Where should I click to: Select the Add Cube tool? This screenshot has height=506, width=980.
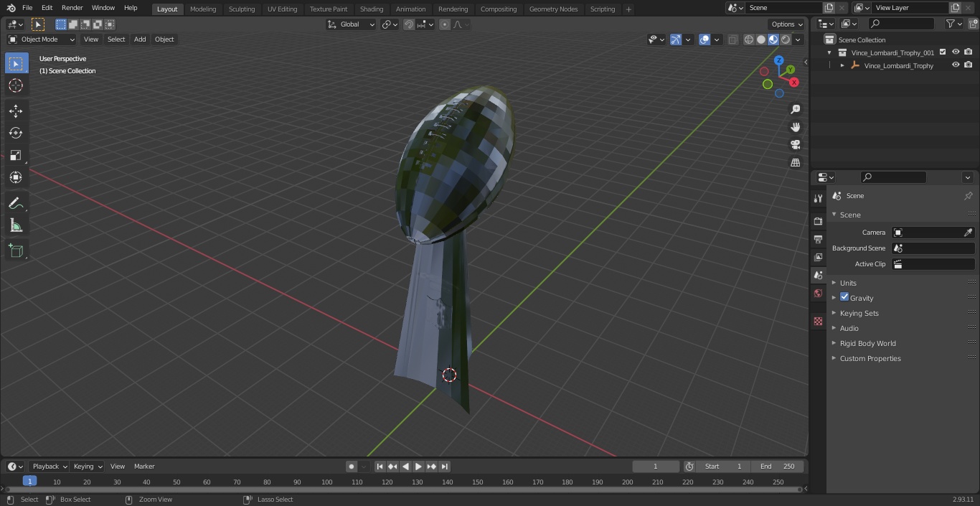(x=16, y=250)
